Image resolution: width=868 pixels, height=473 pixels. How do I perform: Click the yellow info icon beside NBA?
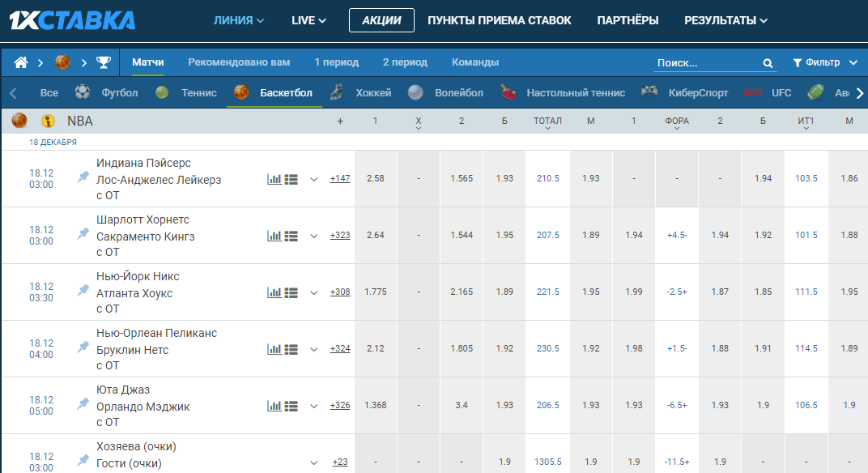pyautogui.click(x=48, y=121)
